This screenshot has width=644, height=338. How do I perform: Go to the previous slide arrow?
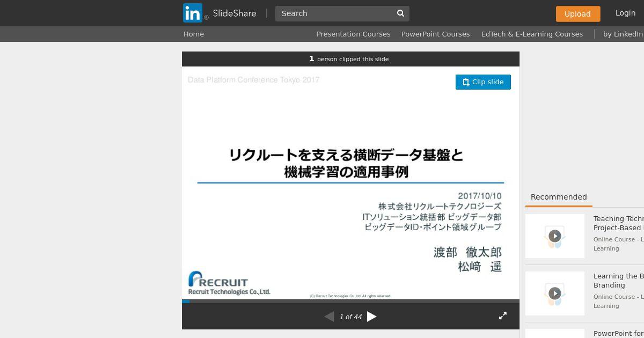click(x=329, y=317)
